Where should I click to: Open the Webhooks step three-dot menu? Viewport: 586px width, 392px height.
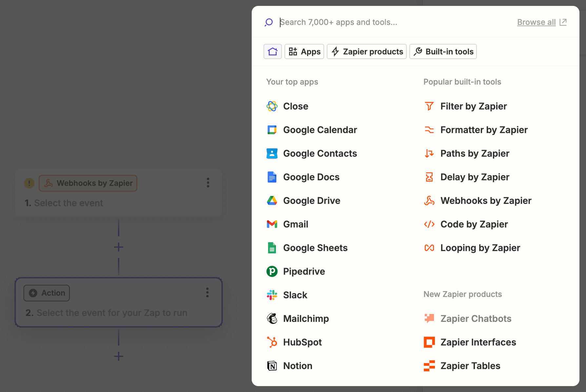coord(208,183)
